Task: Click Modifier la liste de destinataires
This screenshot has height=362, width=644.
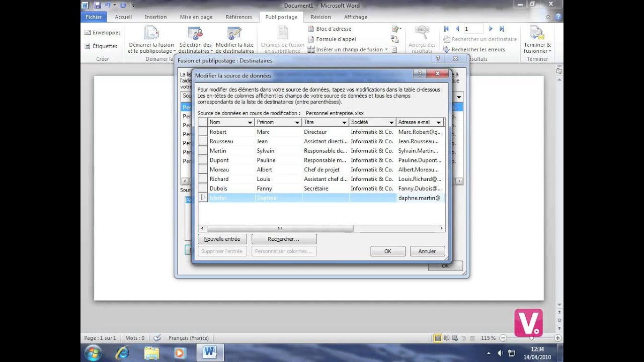Action: [x=234, y=40]
